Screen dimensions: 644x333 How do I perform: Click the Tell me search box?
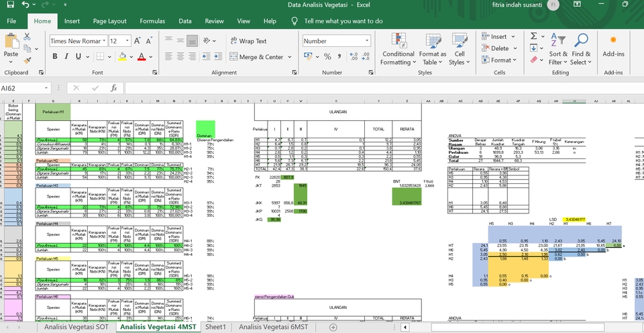[343, 21]
